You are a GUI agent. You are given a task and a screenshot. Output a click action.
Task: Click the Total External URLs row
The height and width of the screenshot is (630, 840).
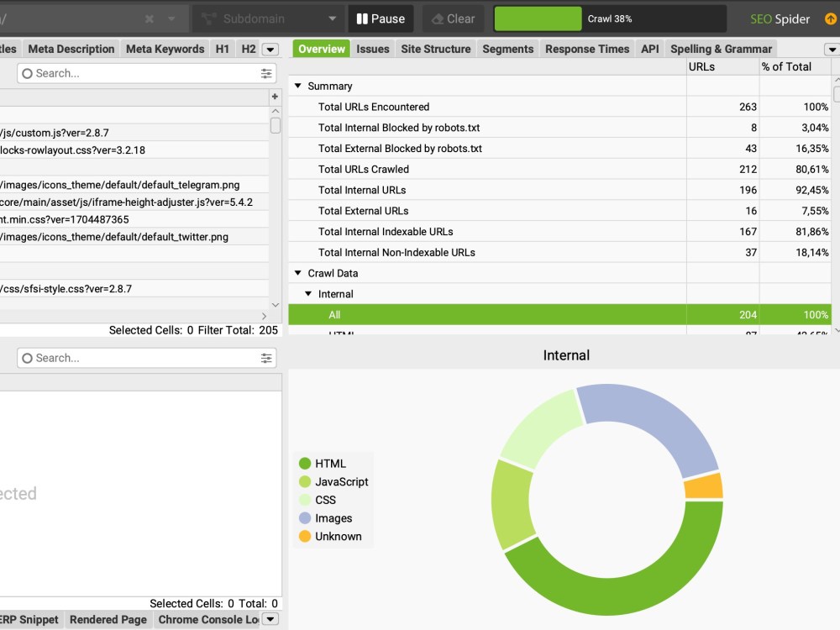pos(559,211)
